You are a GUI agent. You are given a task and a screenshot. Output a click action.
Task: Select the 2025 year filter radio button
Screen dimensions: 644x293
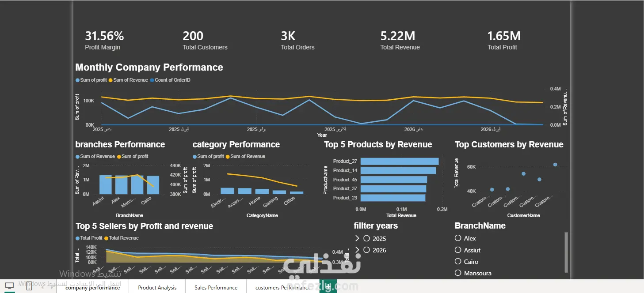(x=366, y=238)
